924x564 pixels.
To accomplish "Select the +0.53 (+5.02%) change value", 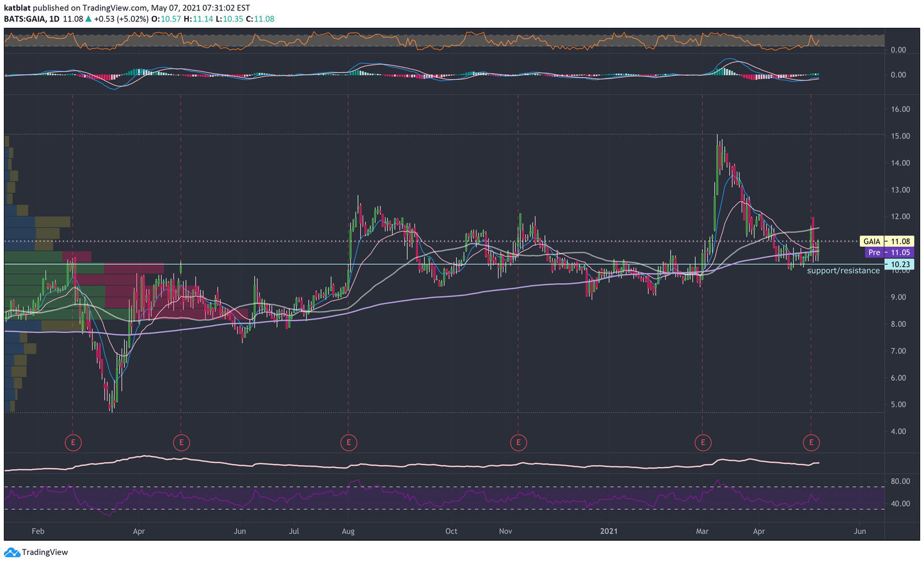I will (x=121, y=19).
